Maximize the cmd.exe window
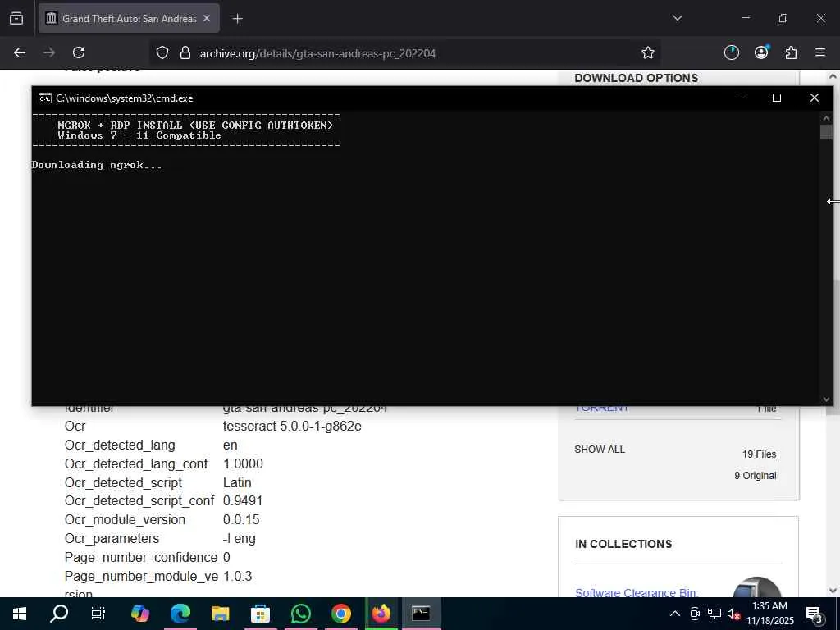This screenshot has height=630, width=840. pyautogui.click(x=777, y=98)
